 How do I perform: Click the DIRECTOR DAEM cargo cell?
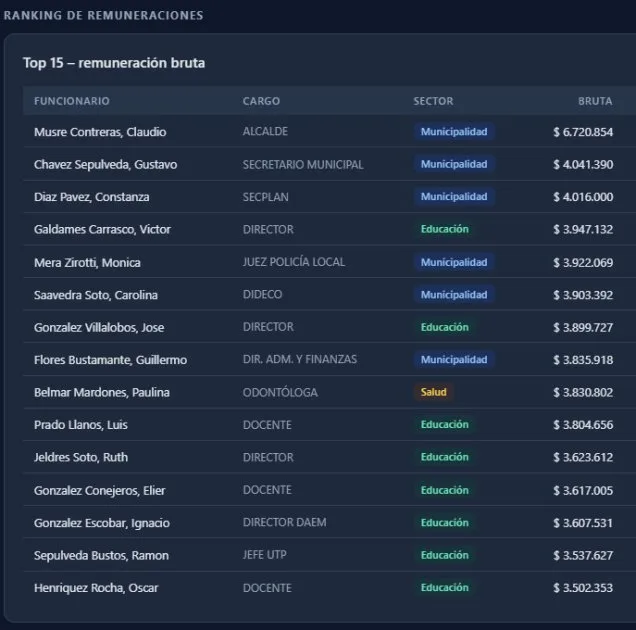284,522
